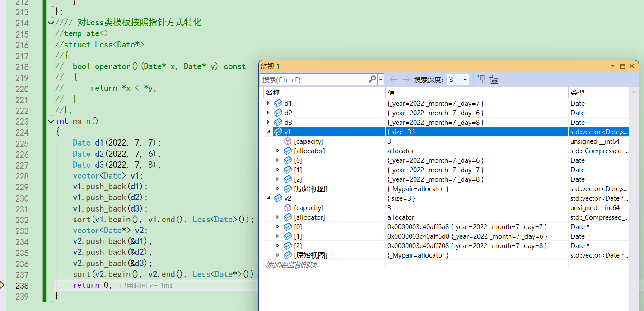This screenshot has height=311, width=644.
Task: Click the 已用时间 <= 1ms perf tip
Action: tap(146, 286)
